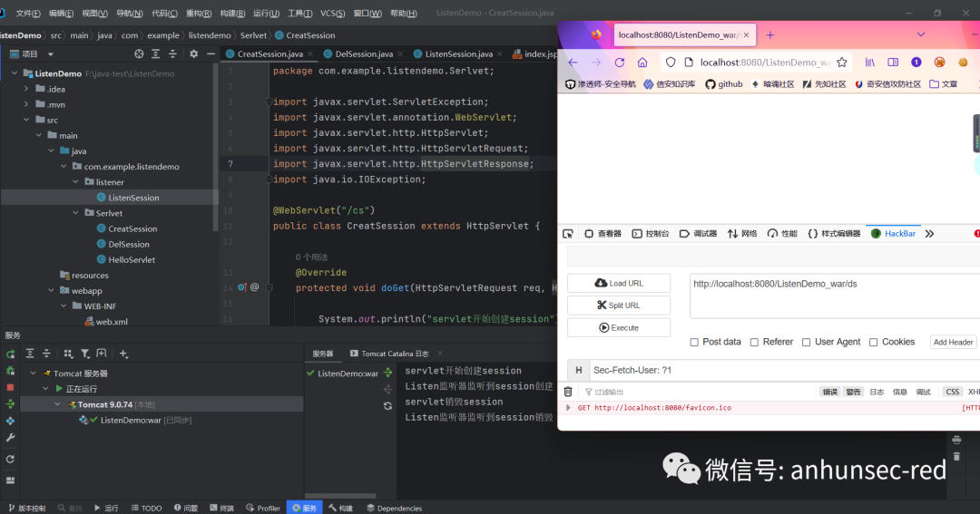The width and height of the screenshot is (980, 514).
Task: Enable the User Agent checkbox
Action: 807,343
